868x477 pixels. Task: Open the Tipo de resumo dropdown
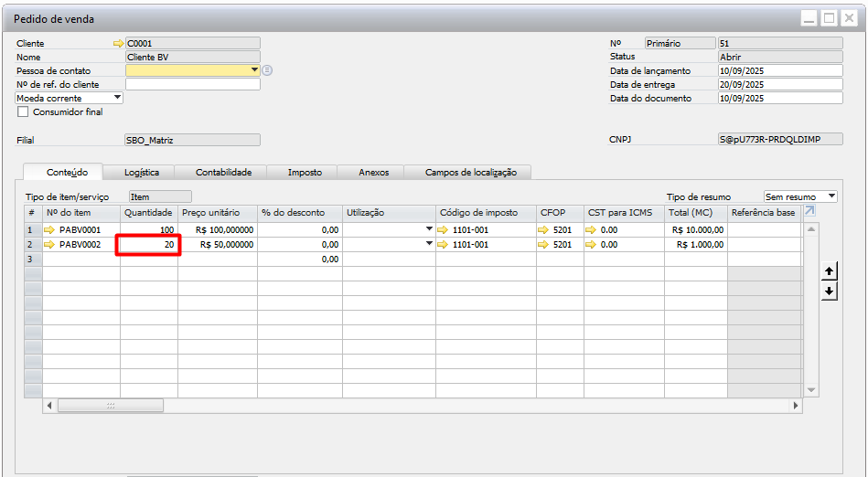(830, 196)
